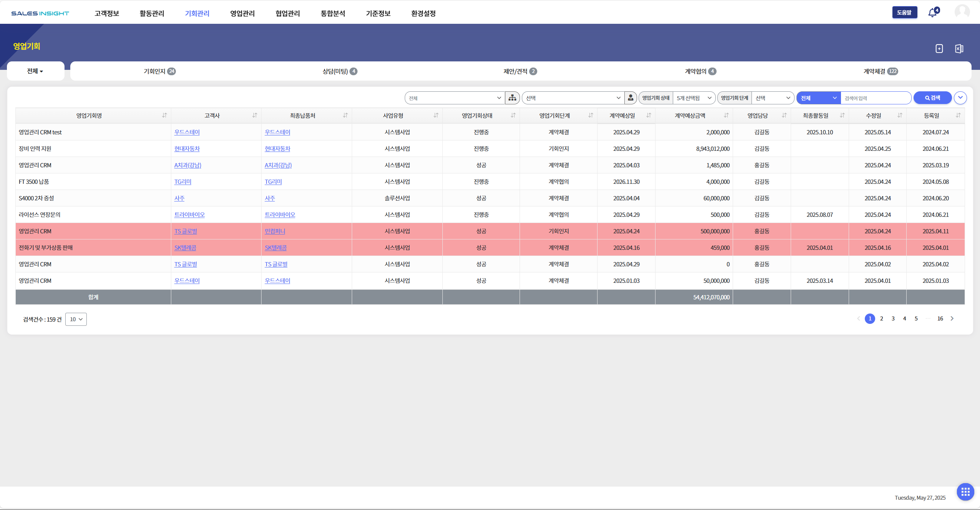
Task: Export list with the Excel icon
Action: (959, 49)
